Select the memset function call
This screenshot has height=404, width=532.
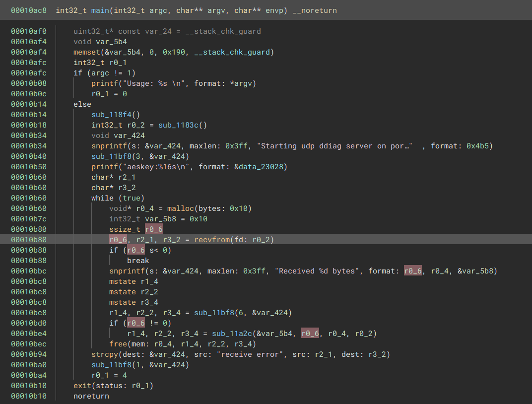tap(86, 52)
